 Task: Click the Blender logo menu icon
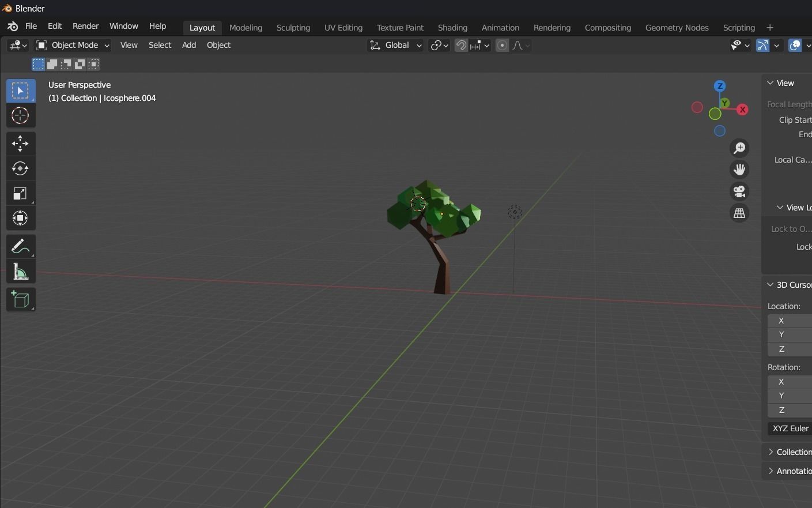click(x=13, y=27)
